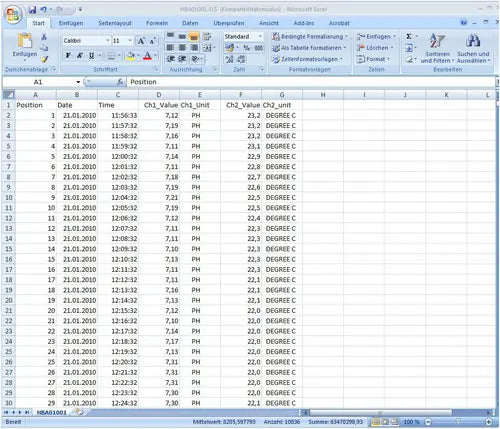Image resolution: width=500 pixels, height=429 pixels.
Task: Expand the Standard number format dropdown
Action: tap(260, 36)
